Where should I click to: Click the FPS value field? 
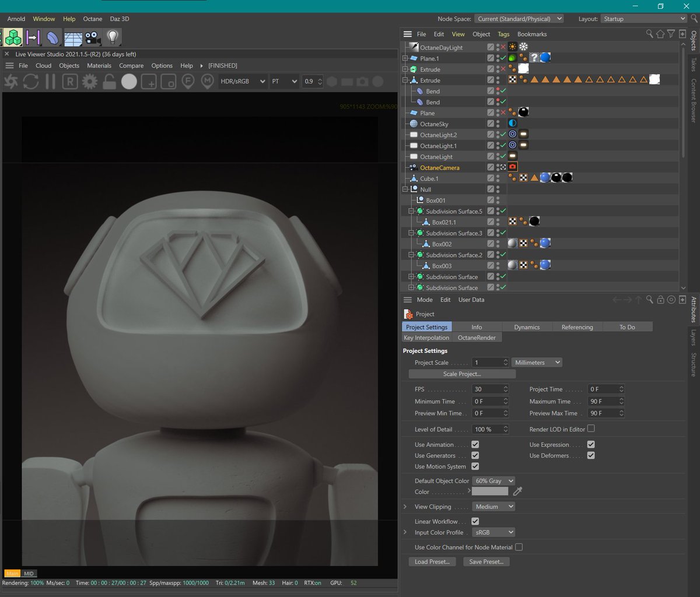(x=487, y=389)
